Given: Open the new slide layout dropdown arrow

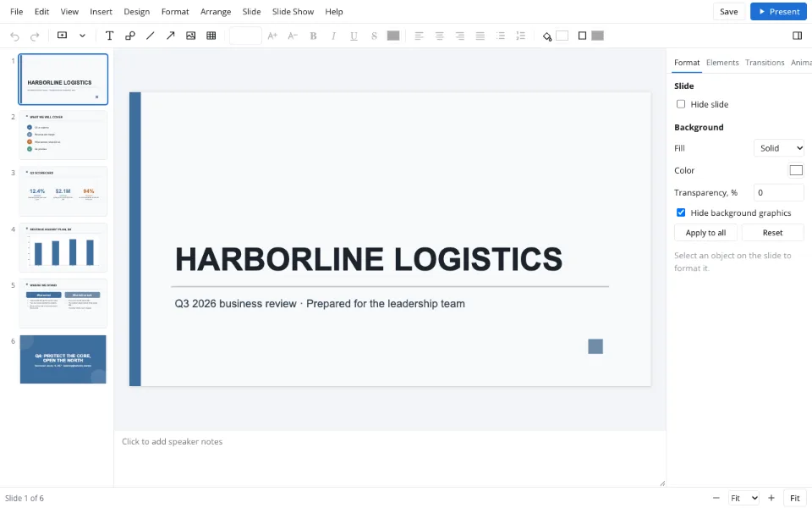Looking at the screenshot, I should point(82,36).
